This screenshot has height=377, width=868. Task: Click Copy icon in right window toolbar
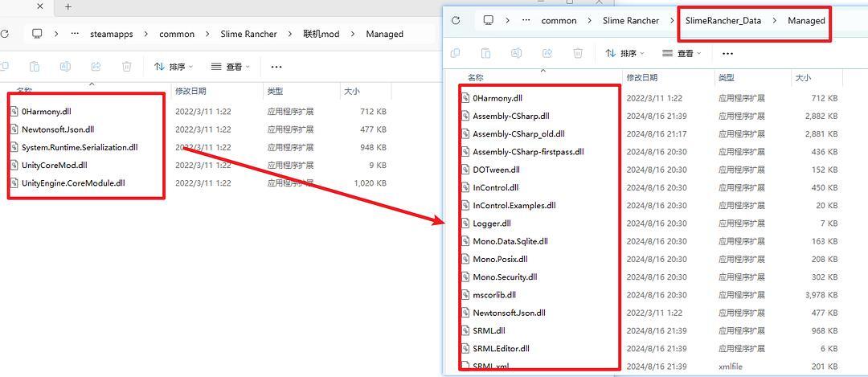point(455,53)
